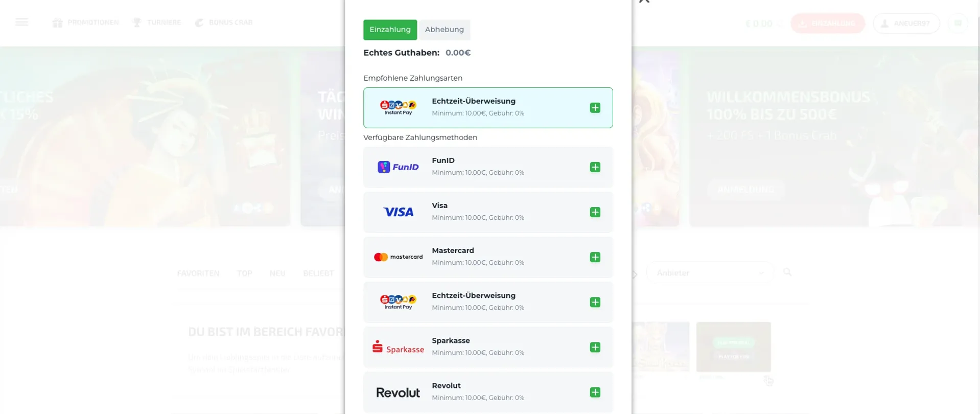
Task: Select the FunID logo
Action: (x=399, y=167)
